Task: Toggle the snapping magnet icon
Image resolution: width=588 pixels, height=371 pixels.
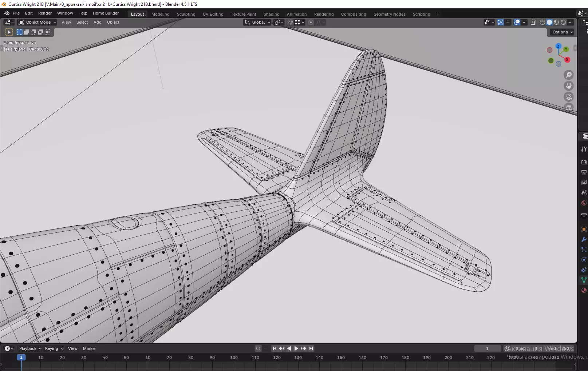Action: click(x=290, y=22)
